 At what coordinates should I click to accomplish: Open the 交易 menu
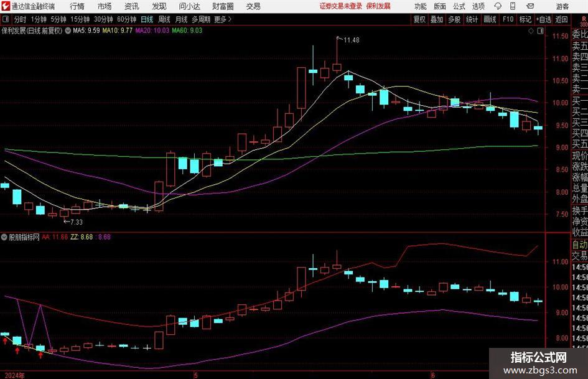[253, 6]
